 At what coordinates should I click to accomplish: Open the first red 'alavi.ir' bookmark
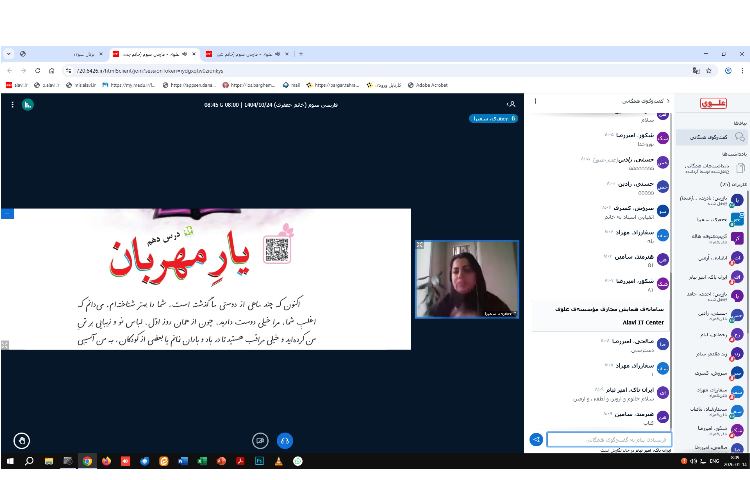(x=17, y=85)
